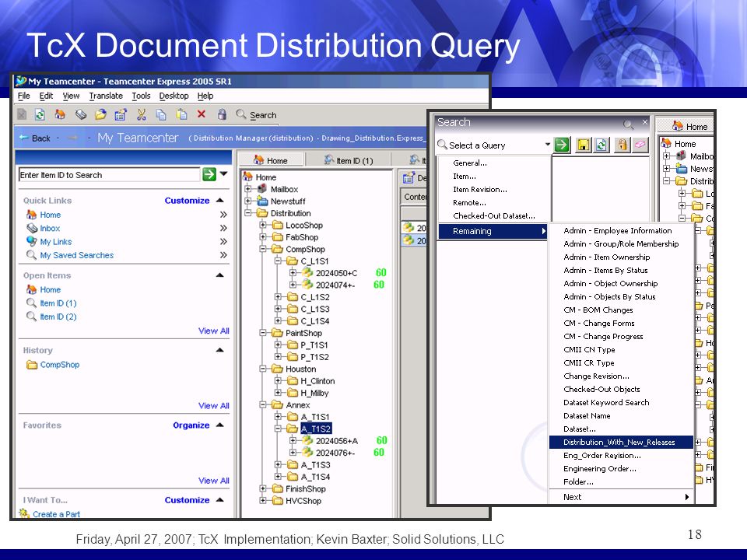Click Customize link in Quick Links

(x=187, y=201)
